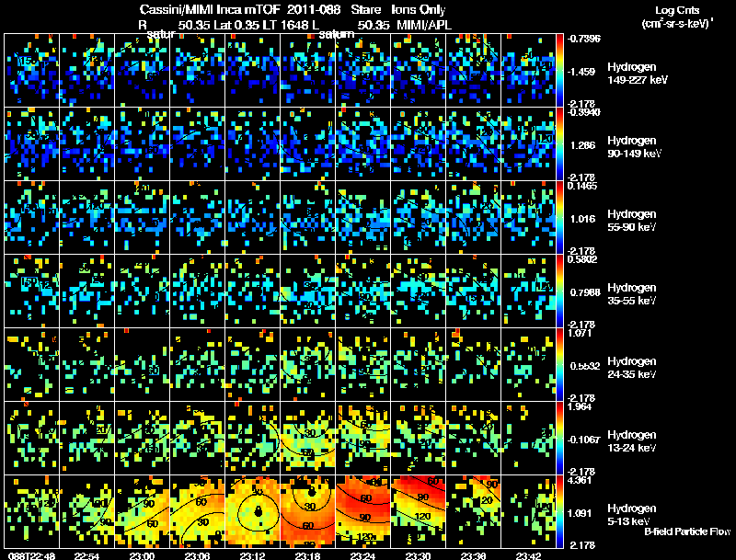Image resolution: width=736 pixels, height=560 pixels.
Task: Click the Hydrogen 5-13 keV row label
Action: 632,515
